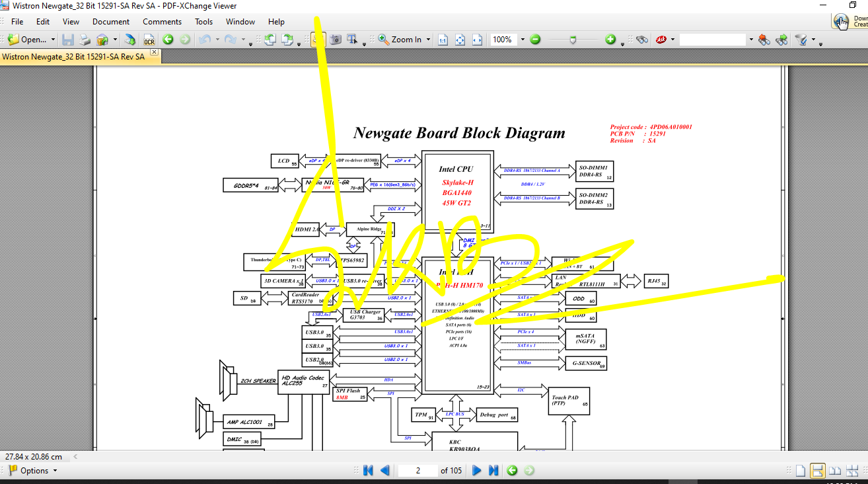
Task: Rotate the page counterclockwise
Action: pyautogui.click(x=270, y=40)
